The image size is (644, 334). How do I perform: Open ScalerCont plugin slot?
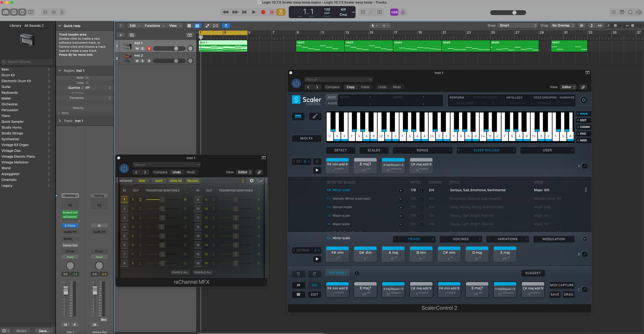[x=70, y=212]
